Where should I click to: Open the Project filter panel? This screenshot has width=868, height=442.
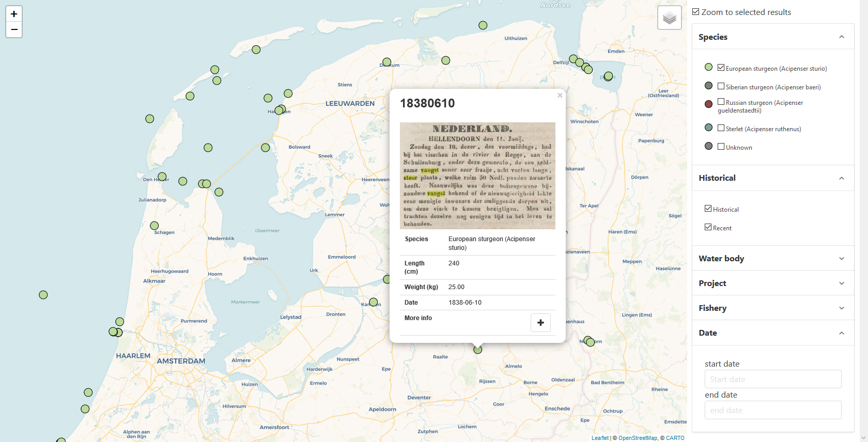[772, 283]
